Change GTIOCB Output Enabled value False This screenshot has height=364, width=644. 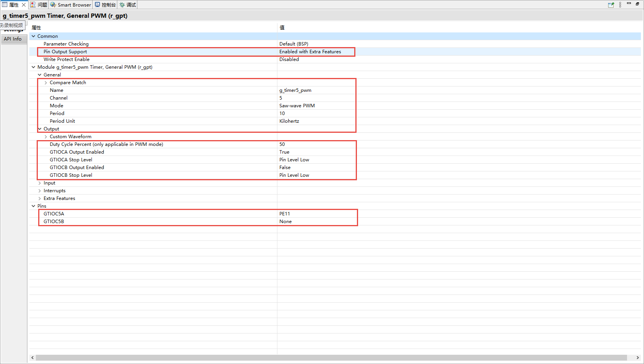tap(285, 168)
